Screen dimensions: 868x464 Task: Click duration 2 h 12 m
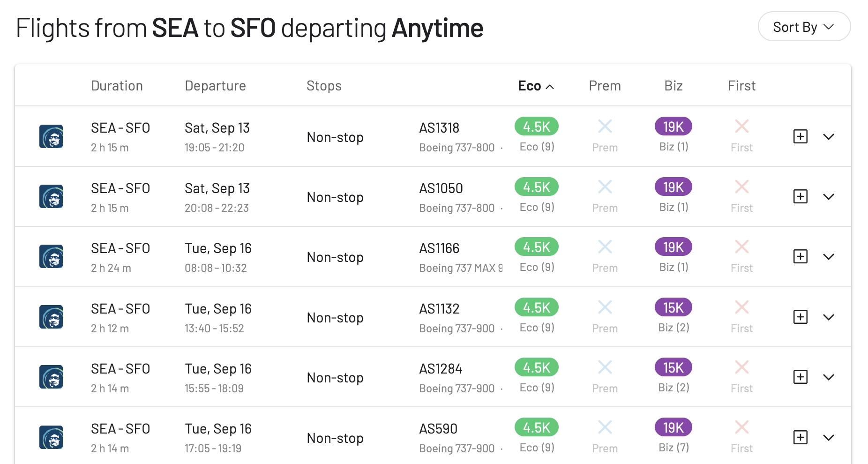(110, 329)
